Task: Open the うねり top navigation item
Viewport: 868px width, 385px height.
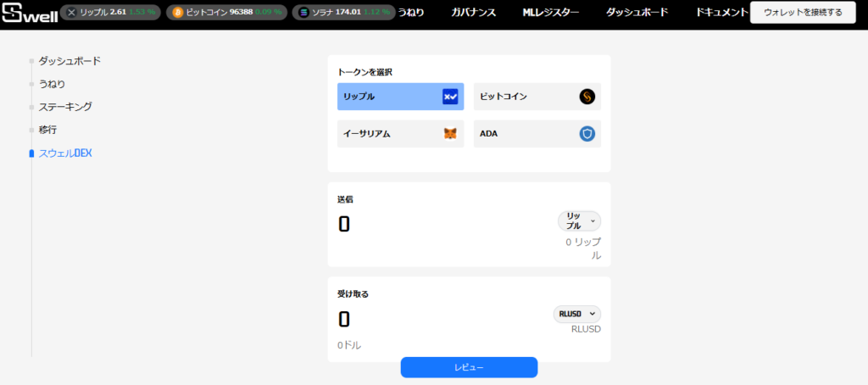Action: [x=411, y=12]
